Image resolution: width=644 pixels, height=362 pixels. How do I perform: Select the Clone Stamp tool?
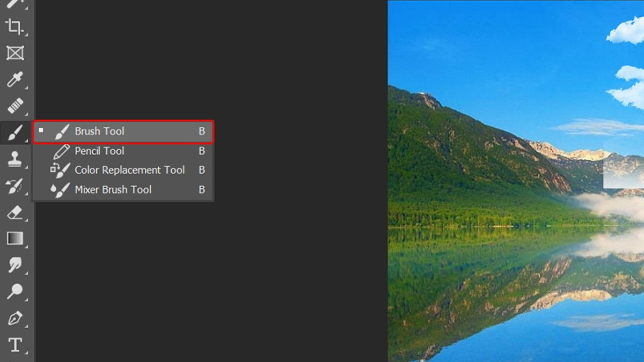coord(14,159)
